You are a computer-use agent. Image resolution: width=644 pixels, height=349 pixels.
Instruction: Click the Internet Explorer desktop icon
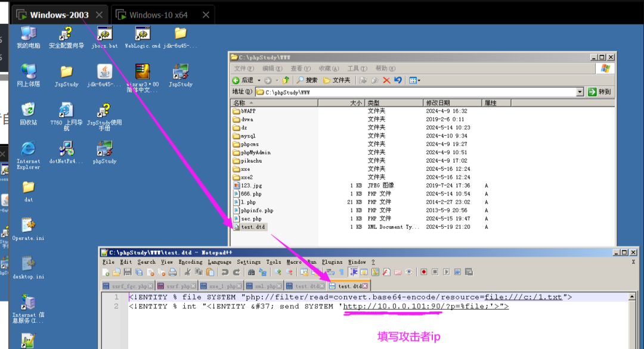click(x=29, y=155)
